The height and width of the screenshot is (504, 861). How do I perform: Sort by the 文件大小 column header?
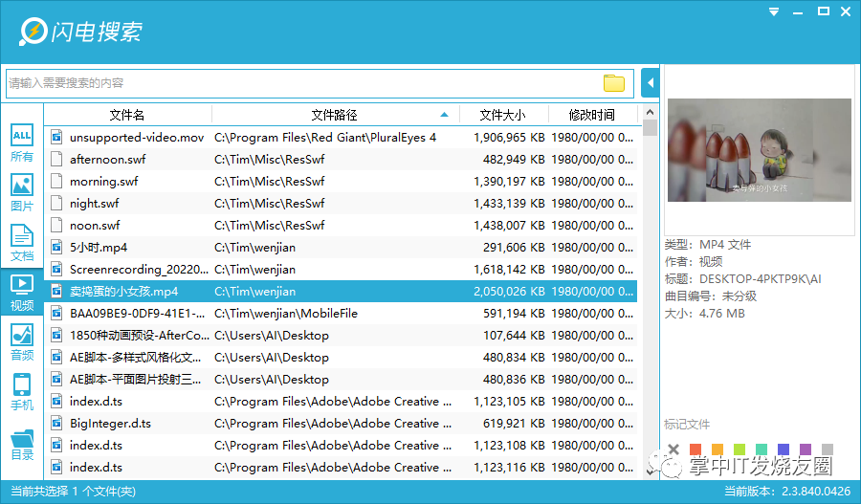tap(503, 115)
